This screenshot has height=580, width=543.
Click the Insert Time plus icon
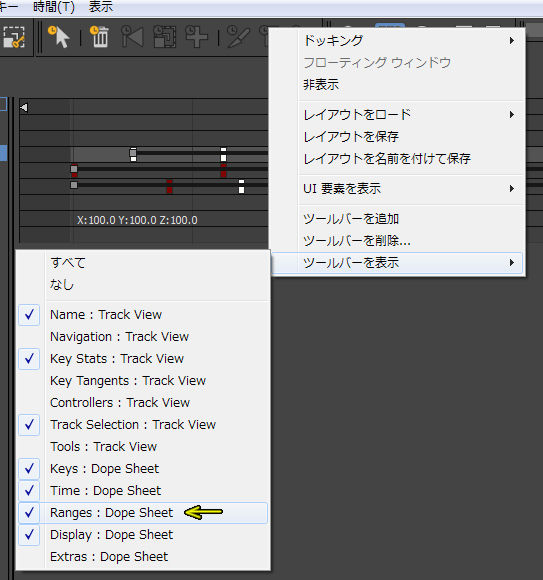196,36
